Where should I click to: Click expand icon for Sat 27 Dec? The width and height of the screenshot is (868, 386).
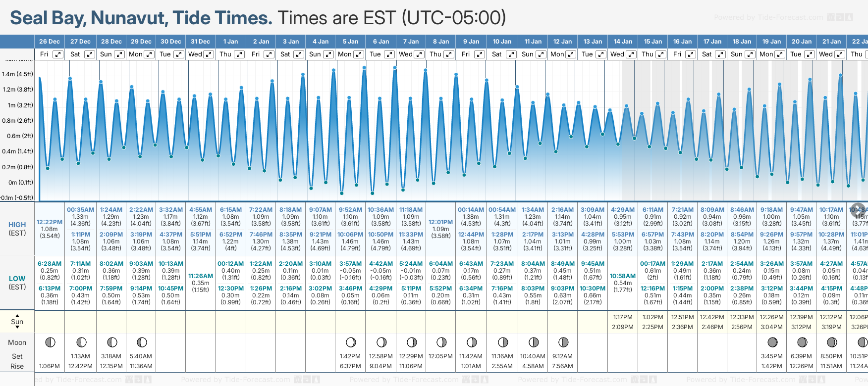click(89, 54)
